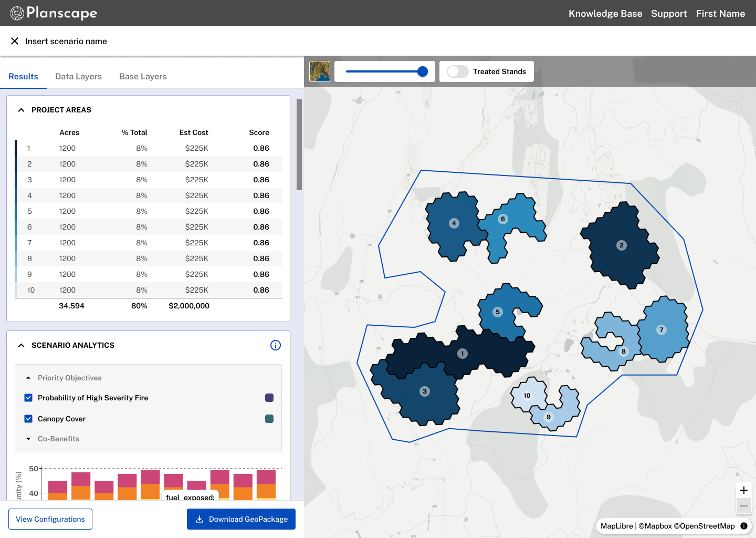Select project area 2 marker on map
This screenshot has height=538, width=756.
(622, 245)
